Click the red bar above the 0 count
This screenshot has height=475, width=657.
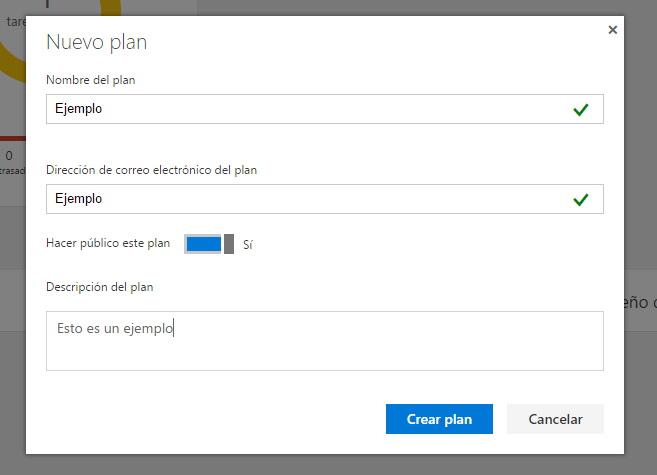click(x=12, y=139)
